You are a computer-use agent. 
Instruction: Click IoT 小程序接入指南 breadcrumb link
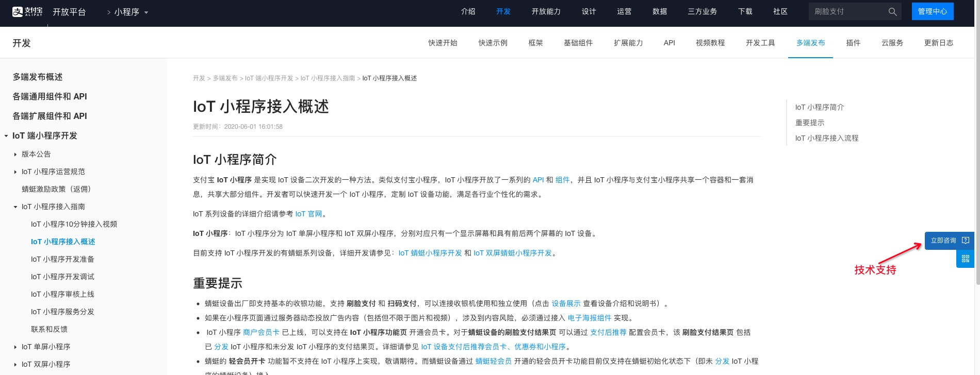(x=328, y=78)
